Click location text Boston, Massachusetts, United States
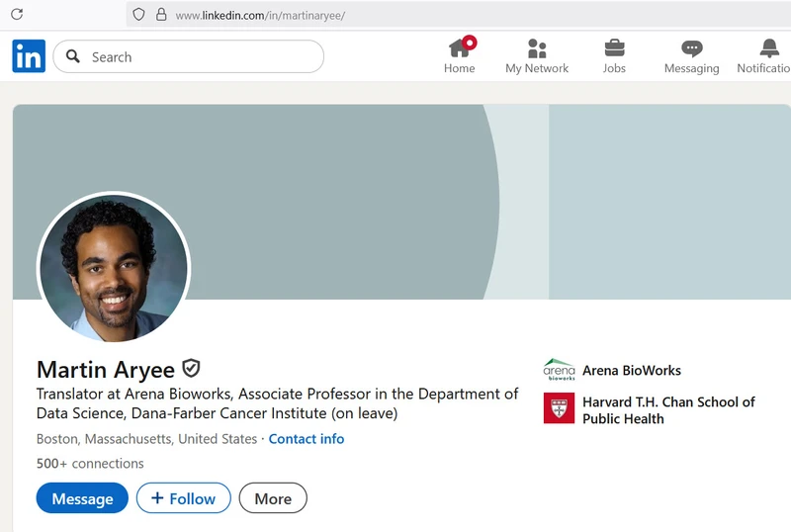This screenshot has height=532, width=791. pos(146,439)
